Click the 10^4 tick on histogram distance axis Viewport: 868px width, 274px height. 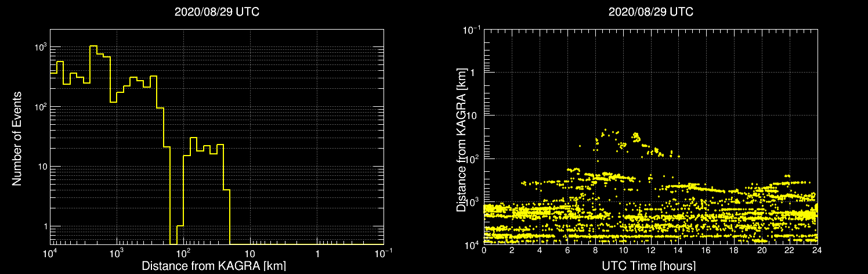(x=50, y=253)
